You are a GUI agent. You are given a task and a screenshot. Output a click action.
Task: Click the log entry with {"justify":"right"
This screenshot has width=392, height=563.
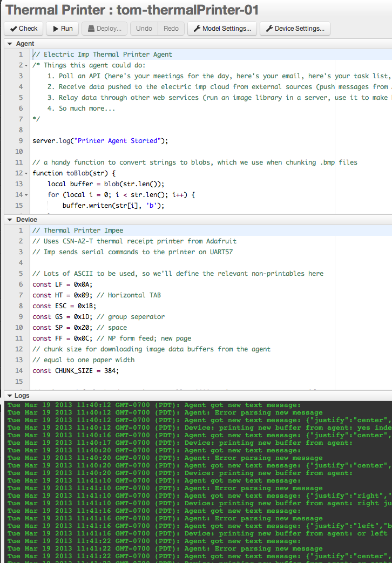coord(199,496)
